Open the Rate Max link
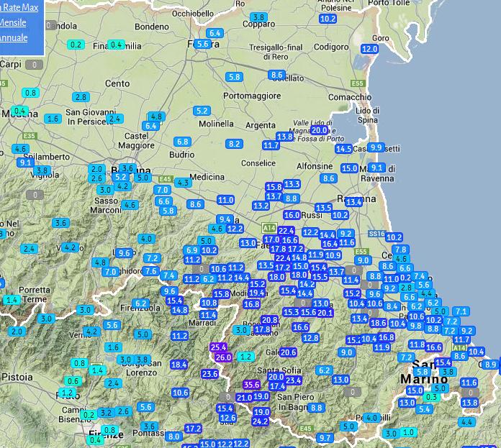 (x=19, y=7)
